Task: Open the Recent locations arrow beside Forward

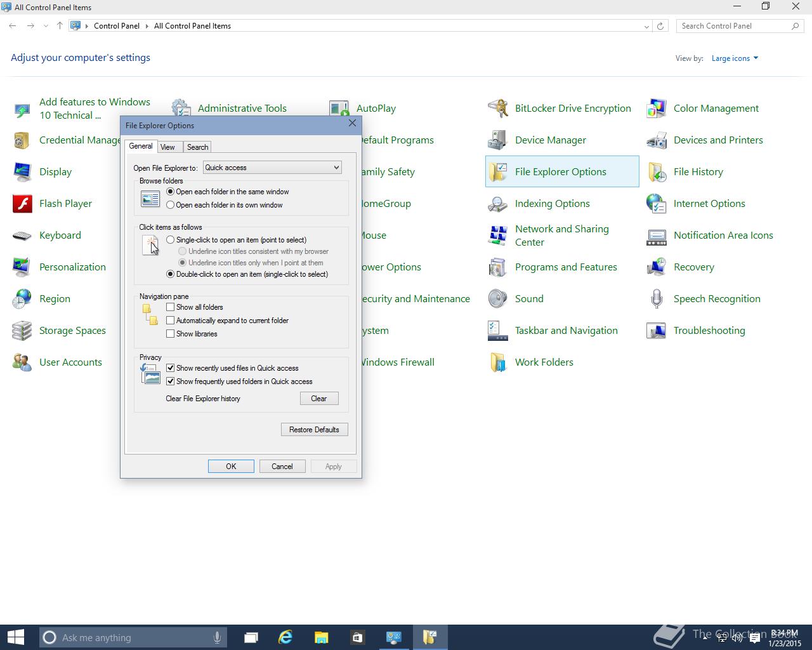Action: point(46,26)
